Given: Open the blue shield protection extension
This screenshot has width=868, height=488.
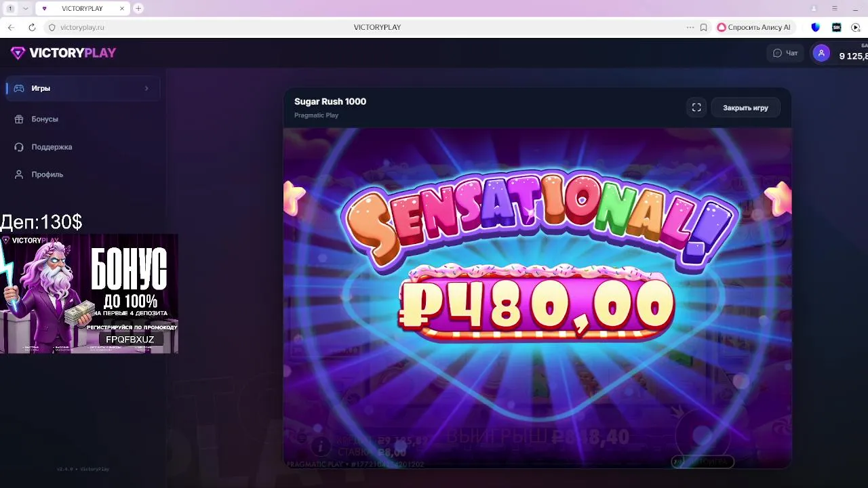Looking at the screenshot, I should [816, 28].
